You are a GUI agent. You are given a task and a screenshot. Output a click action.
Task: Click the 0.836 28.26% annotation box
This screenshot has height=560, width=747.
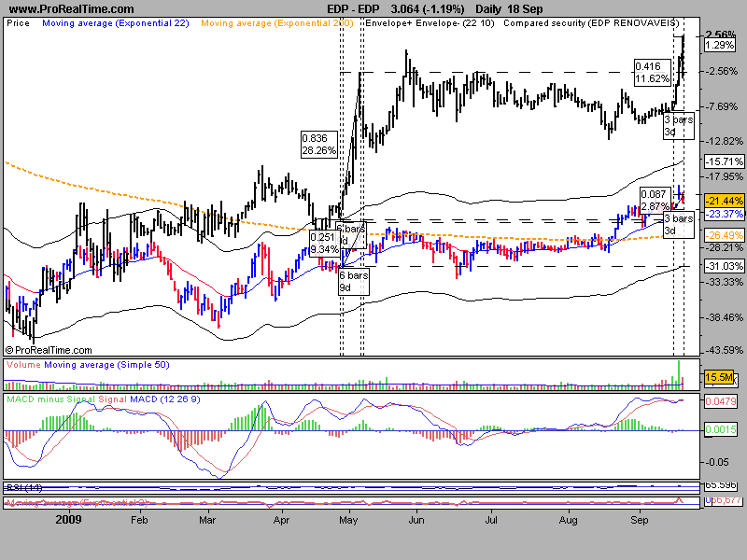point(319,145)
